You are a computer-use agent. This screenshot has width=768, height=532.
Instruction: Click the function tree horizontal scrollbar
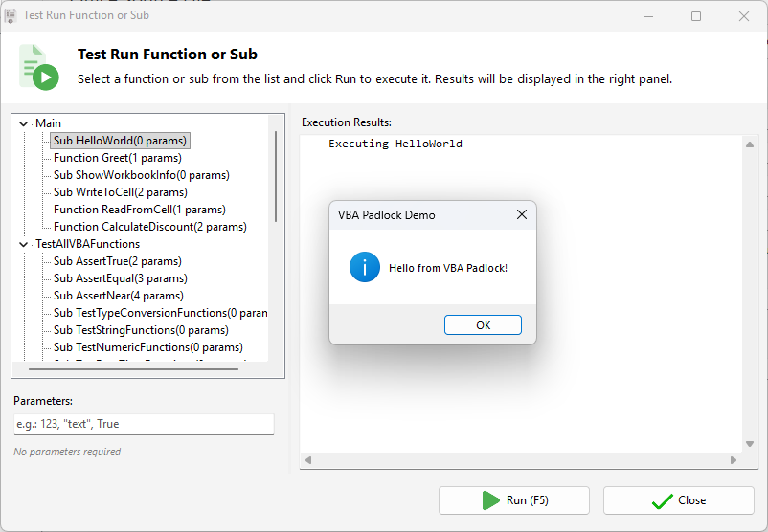pos(133,369)
